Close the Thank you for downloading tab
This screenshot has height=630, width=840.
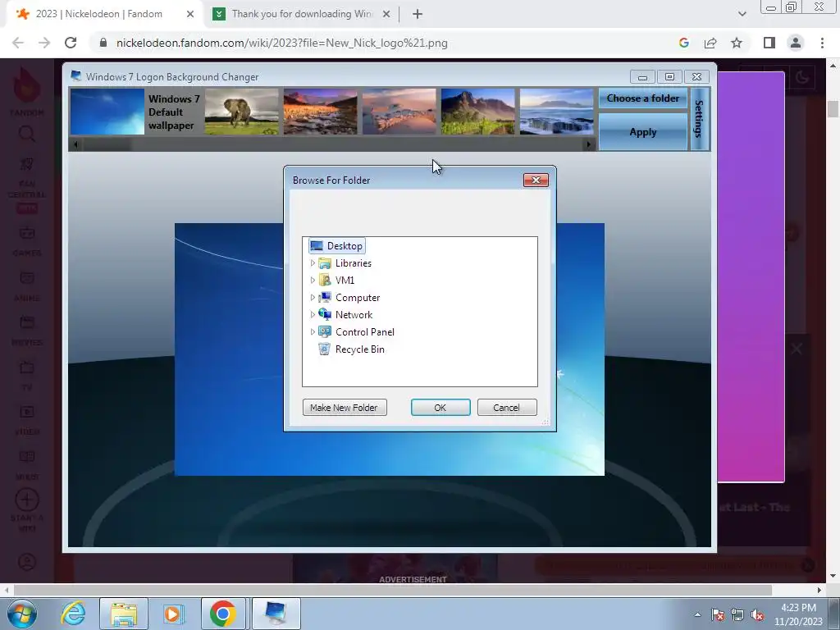386,15
